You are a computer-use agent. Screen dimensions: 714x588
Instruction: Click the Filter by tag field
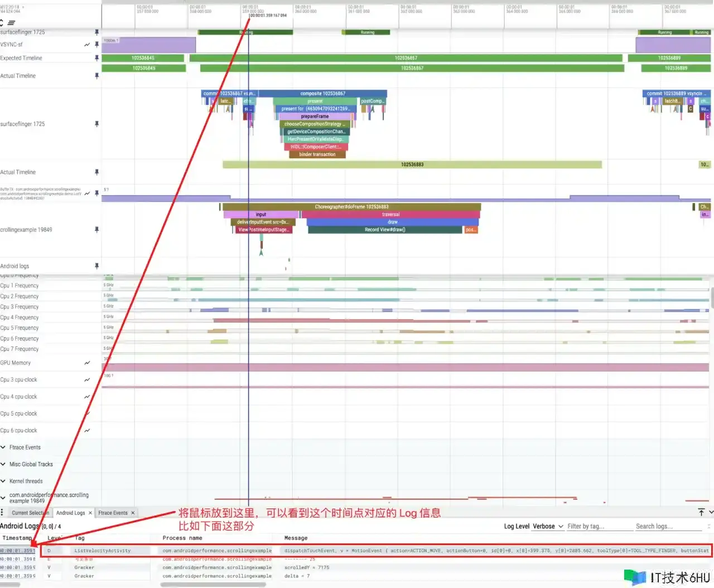597,527
